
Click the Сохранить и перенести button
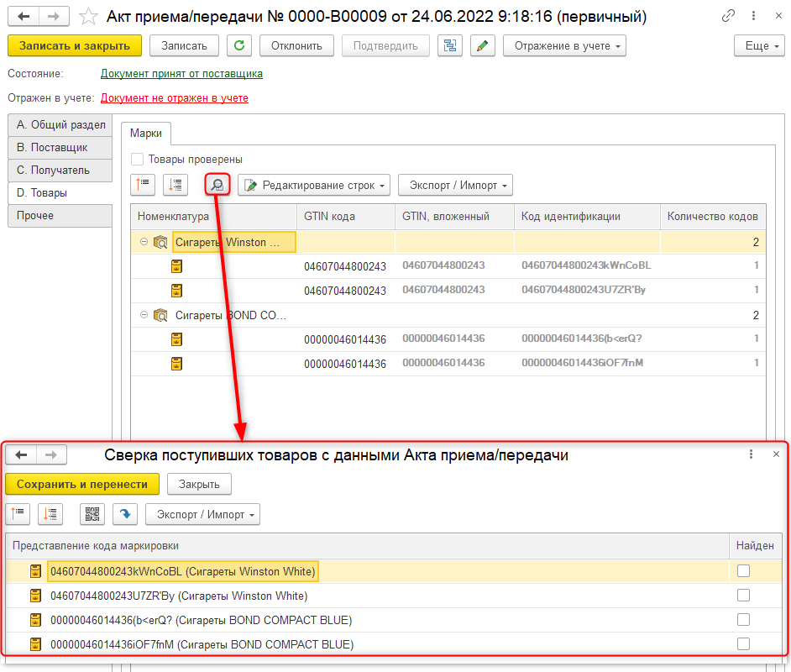point(82,485)
